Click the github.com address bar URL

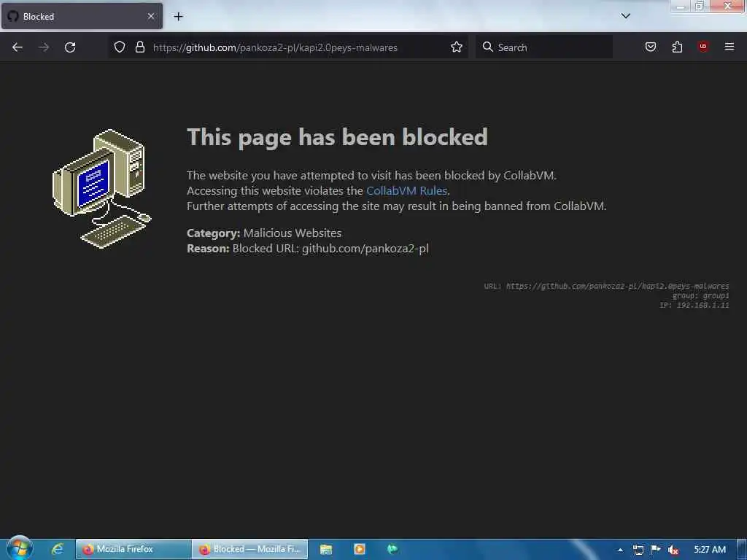coord(275,47)
